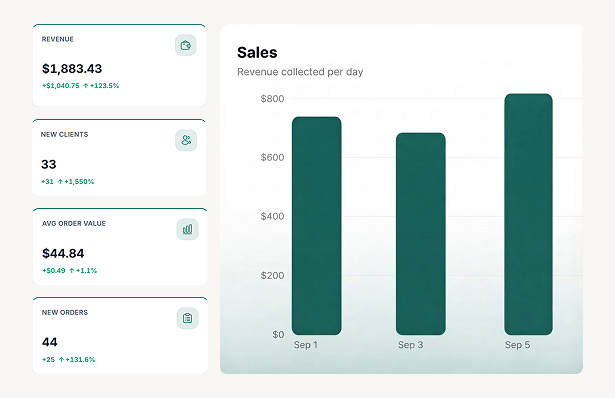Click the +1.1% order value percentage
The height and width of the screenshot is (398, 615).
click(x=86, y=271)
